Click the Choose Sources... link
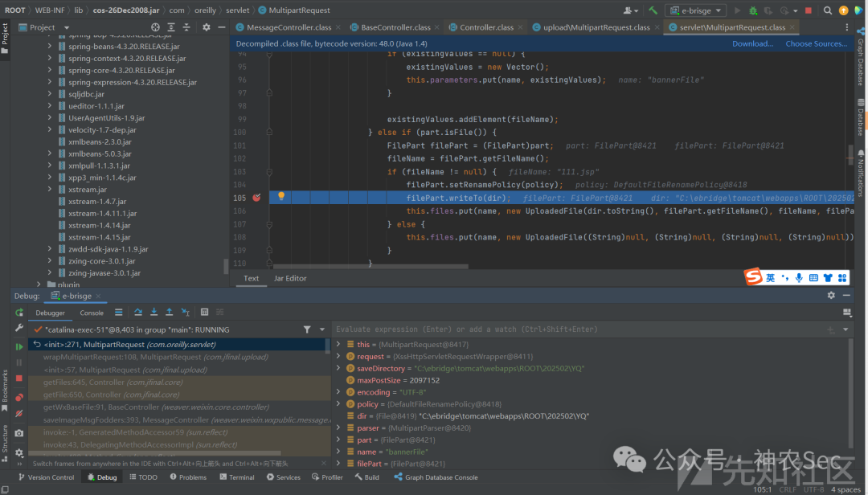This screenshot has height=495, width=868. 816,43
